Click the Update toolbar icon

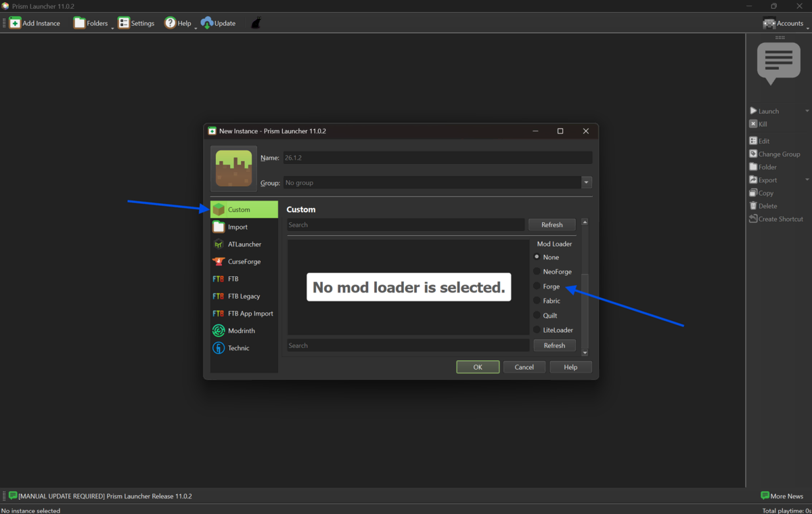[207, 23]
